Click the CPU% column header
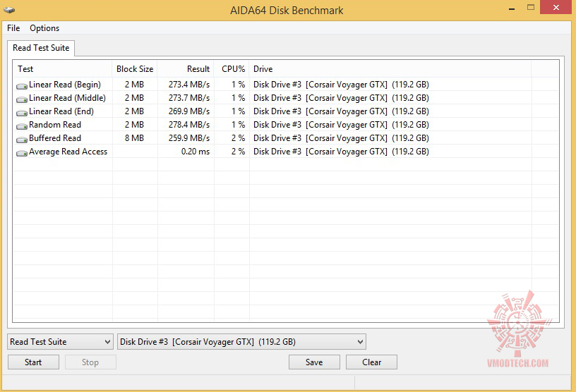This screenshot has height=392, width=576. 232,69
